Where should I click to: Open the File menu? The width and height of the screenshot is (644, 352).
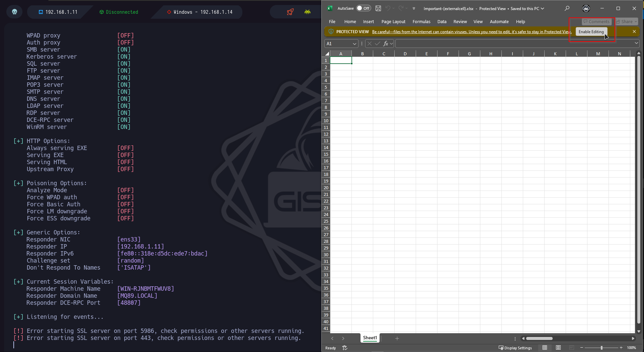(x=332, y=21)
